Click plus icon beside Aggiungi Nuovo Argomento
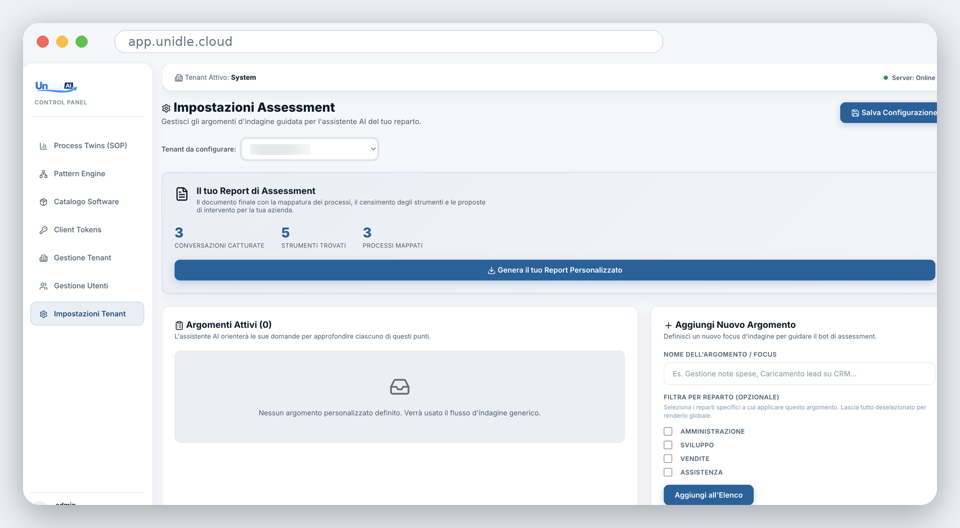The height and width of the screenshot is (528, 960). 668,325
